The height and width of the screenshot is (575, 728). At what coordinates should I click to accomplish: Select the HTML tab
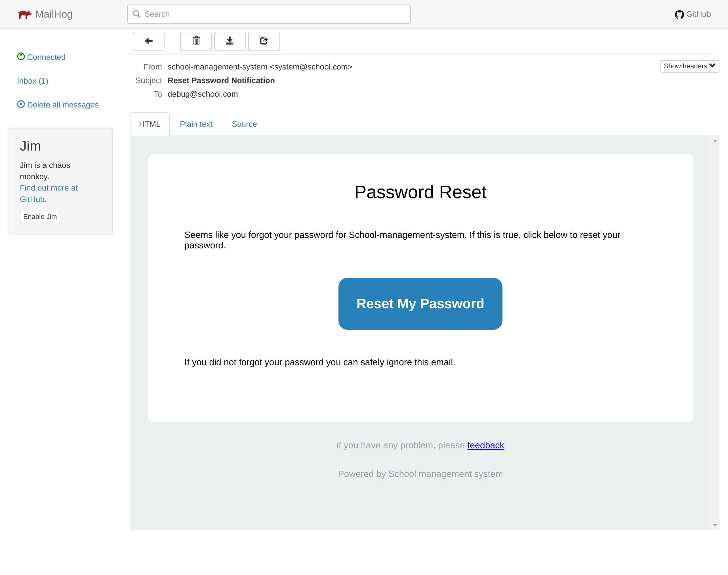click(x=150, y=124)
